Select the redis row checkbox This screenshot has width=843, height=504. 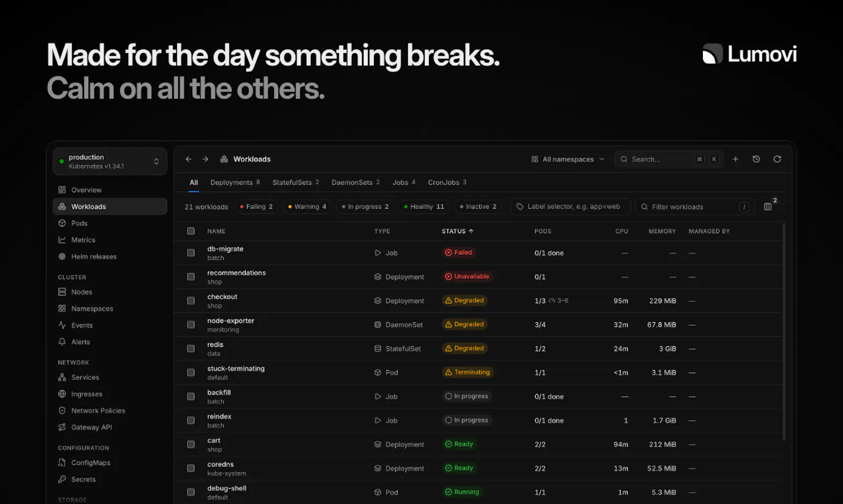pyautogui.click(x=191, y=349)
